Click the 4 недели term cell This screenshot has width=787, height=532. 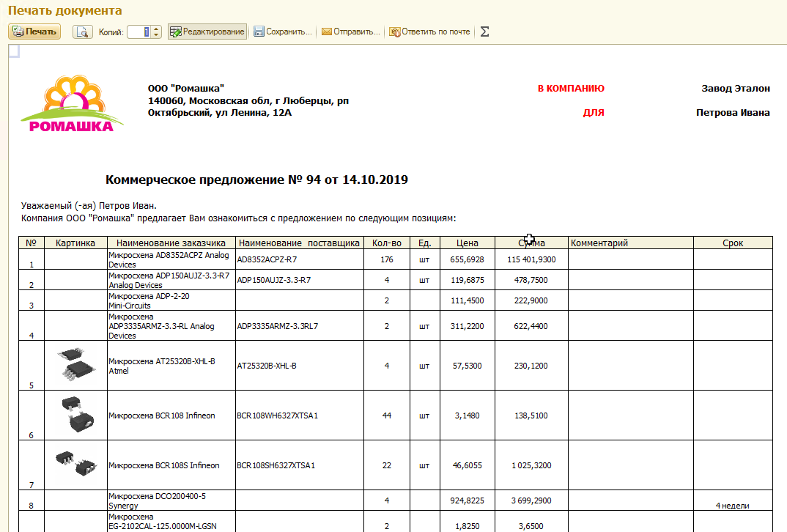tap(732, 505)
